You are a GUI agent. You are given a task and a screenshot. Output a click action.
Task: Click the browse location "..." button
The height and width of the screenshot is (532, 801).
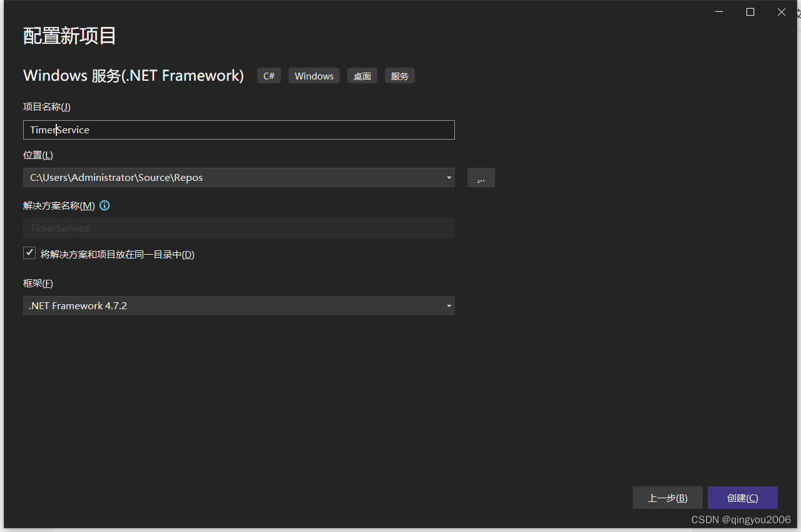[x=481, y=178]
